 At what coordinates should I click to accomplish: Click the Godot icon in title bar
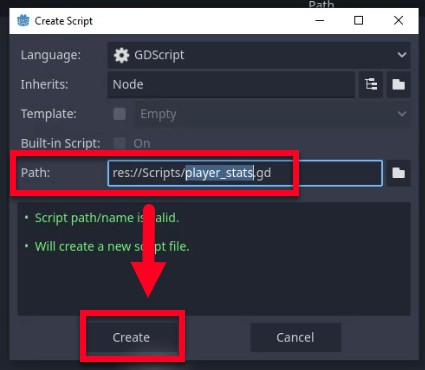point(23,21)
